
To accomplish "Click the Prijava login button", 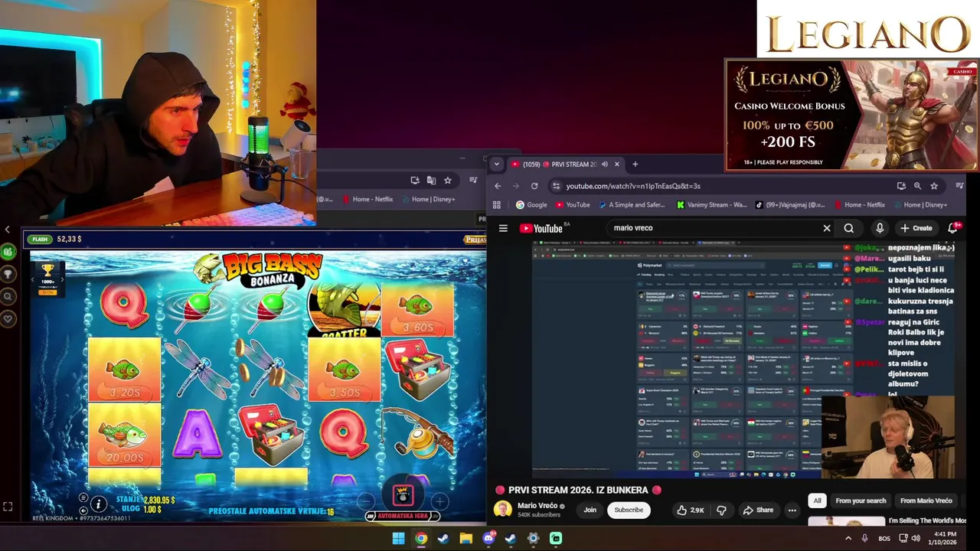I will 475,240.
